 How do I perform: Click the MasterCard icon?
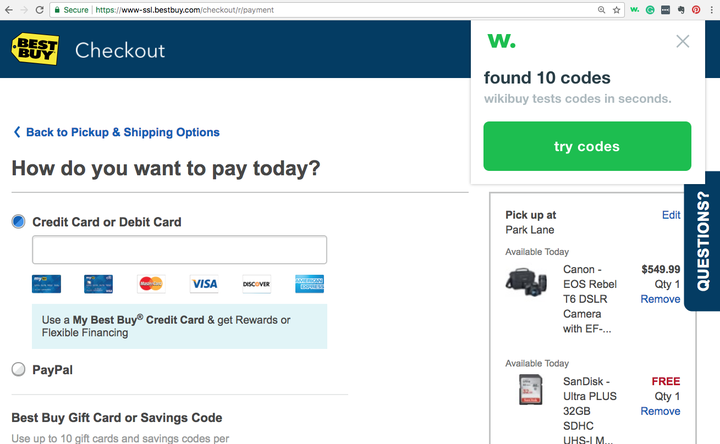coord(151,284)
